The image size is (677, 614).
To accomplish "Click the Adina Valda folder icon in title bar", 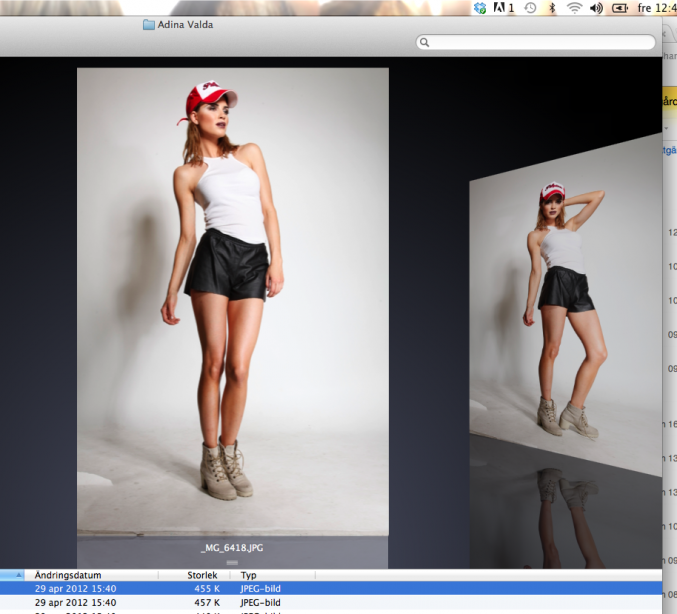I will tap(149, 25).
